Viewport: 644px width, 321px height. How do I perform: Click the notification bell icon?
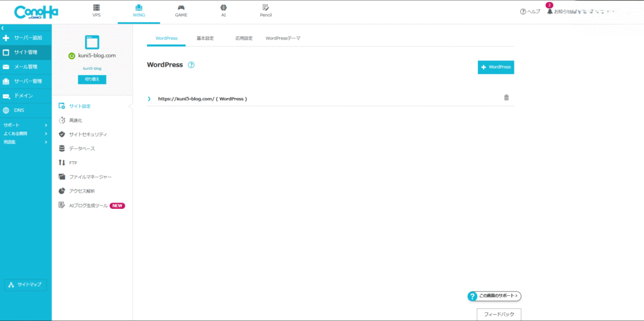550,11
